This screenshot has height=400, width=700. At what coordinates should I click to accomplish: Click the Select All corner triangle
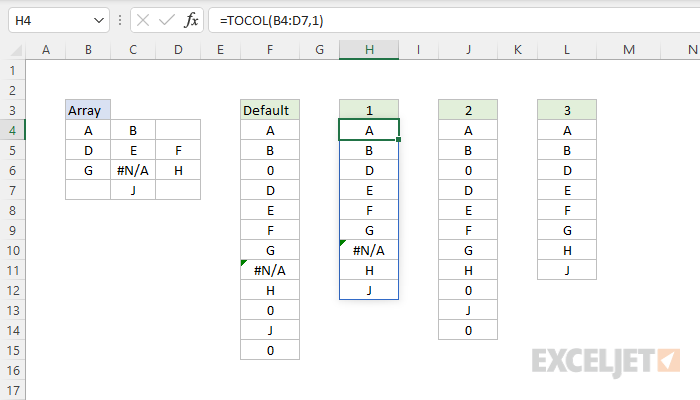[x=13, y=49]
